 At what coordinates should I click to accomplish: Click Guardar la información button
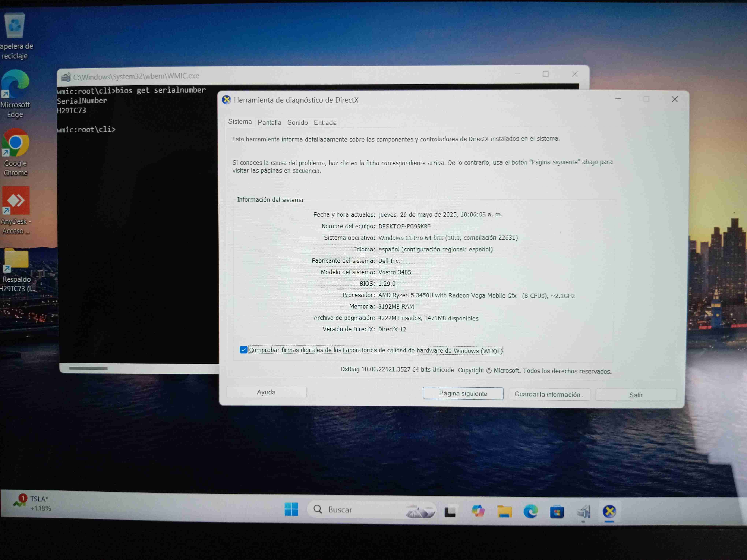click(549, 394)
